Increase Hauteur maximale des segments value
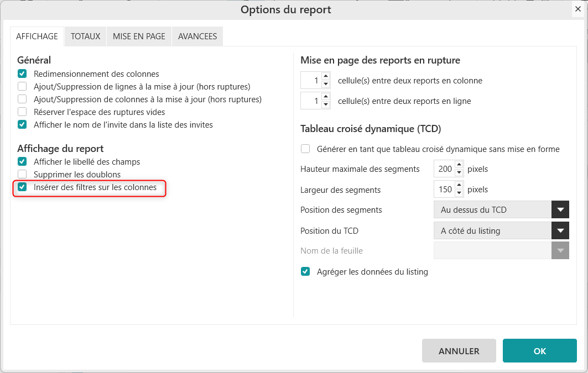This screenshot has width=588, height=373. point(459,165)
